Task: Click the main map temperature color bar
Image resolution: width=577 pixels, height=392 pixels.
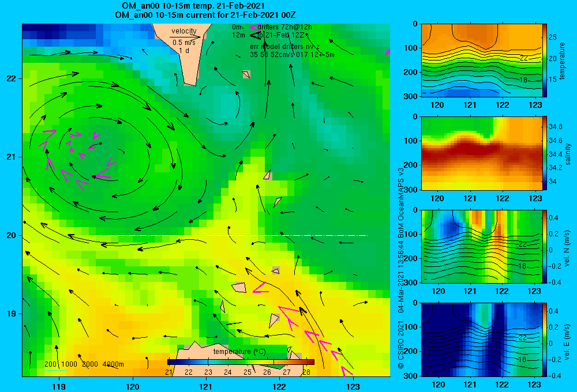Action: click(241, 362)
